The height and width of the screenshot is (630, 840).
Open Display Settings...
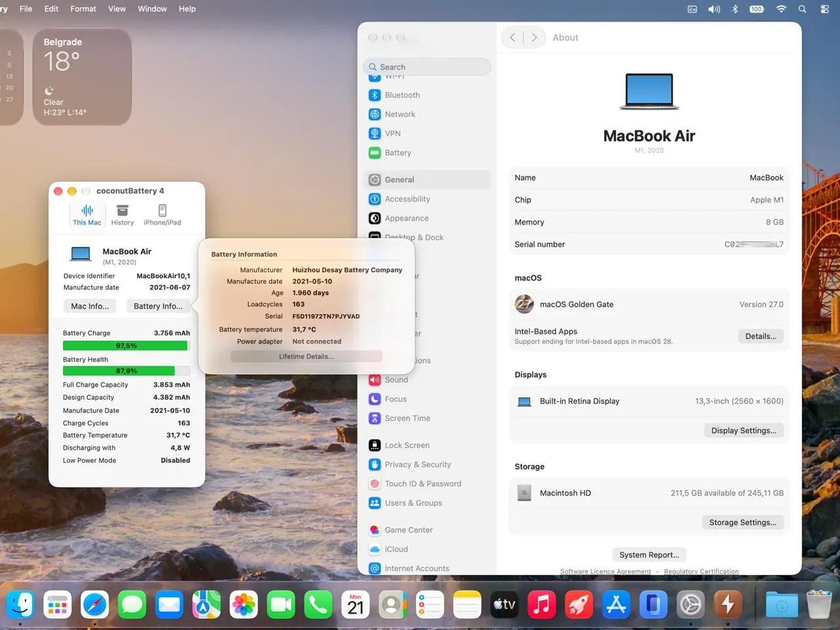(744, 430)
